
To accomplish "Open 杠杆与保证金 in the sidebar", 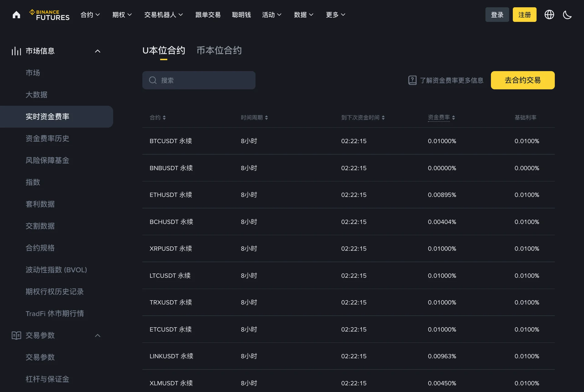I will 47,379.
